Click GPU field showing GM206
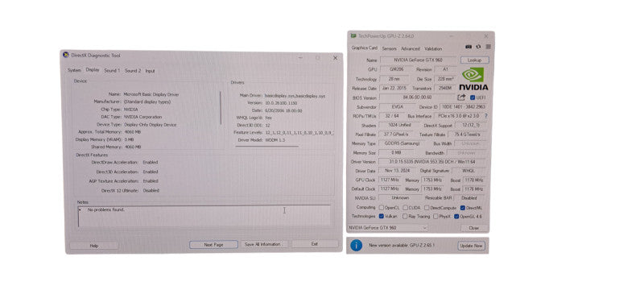Screen dimensions: 644x290 coord(396,69)
